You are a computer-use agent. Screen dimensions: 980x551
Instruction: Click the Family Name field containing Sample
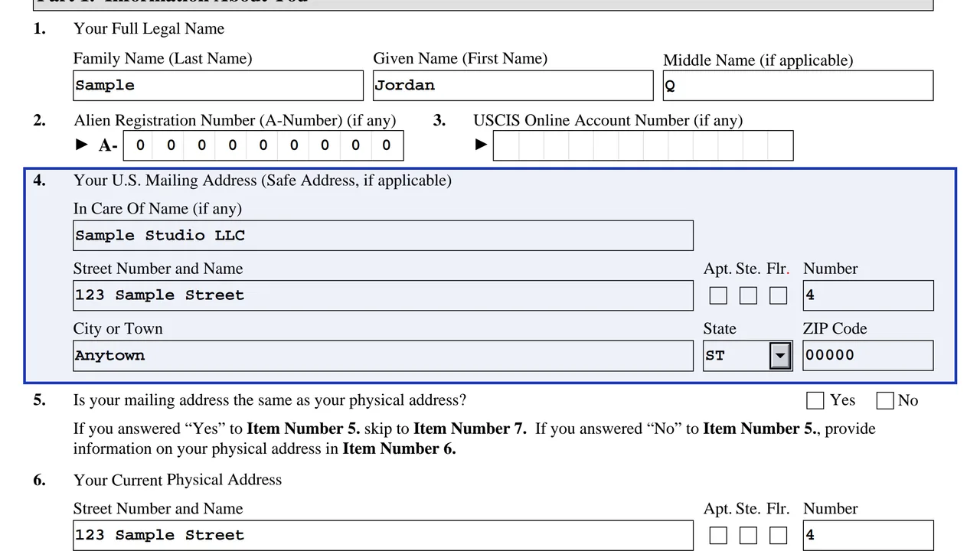pos(218,86)
